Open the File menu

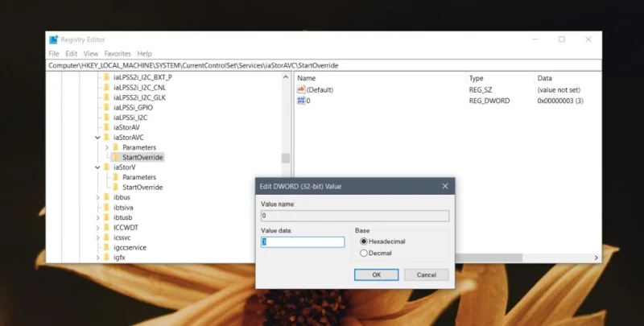click(x=54, y=53)
